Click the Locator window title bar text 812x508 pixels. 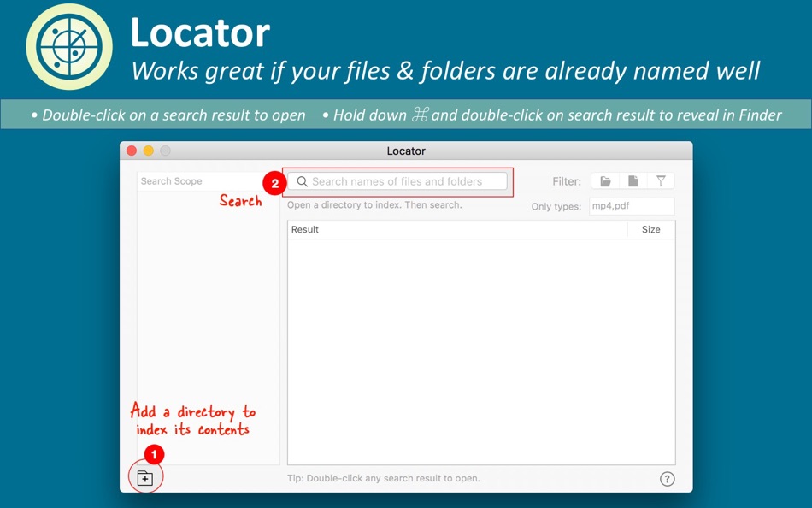406,151
